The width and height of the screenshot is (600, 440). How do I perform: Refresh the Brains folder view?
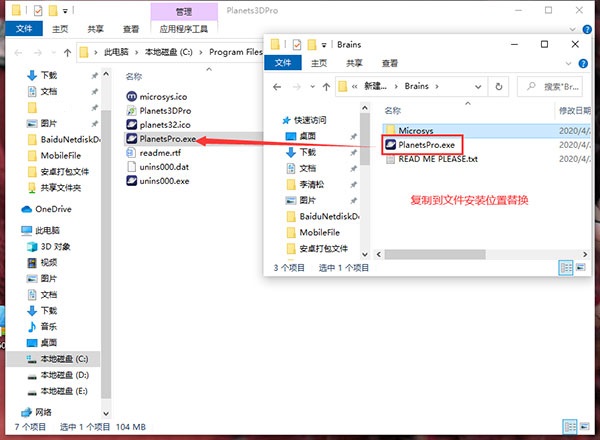point(499,87)
